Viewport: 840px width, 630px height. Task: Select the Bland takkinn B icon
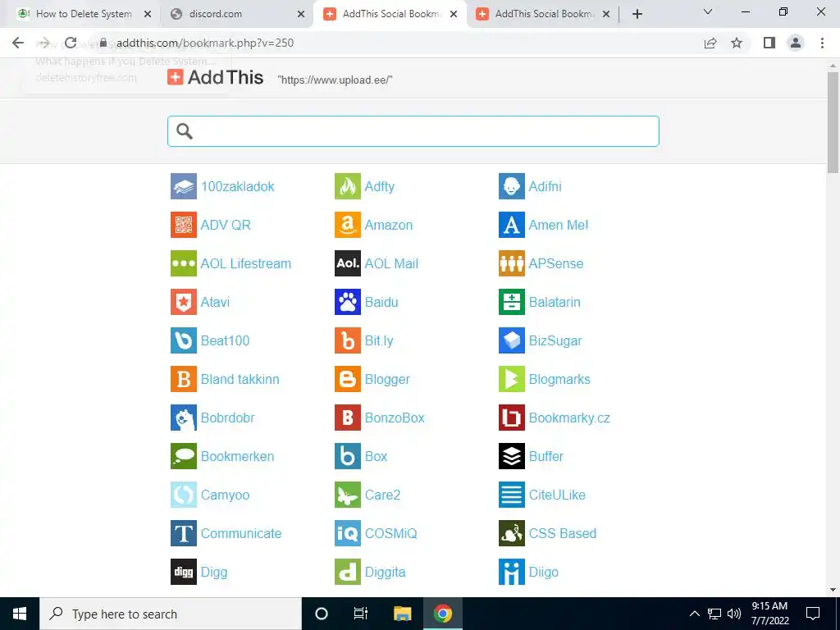coord(183,379)
